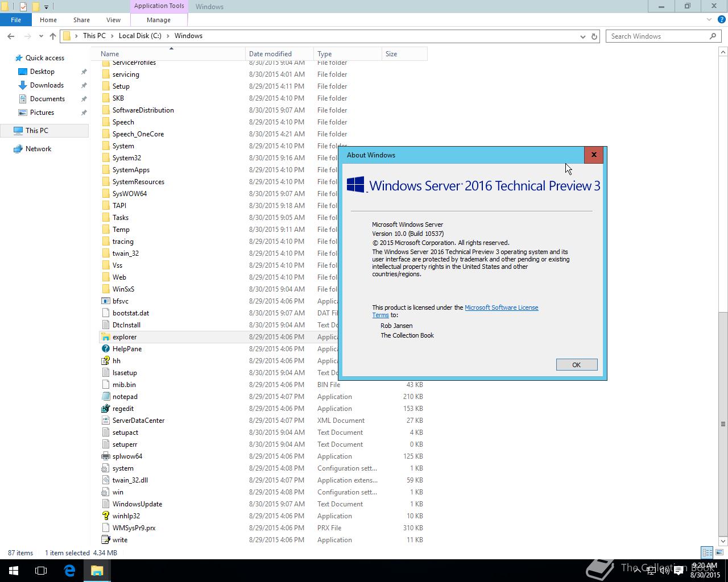Click the splwow64 printer icon
Viewport: 728px width, 582px height.
[105, 456]
